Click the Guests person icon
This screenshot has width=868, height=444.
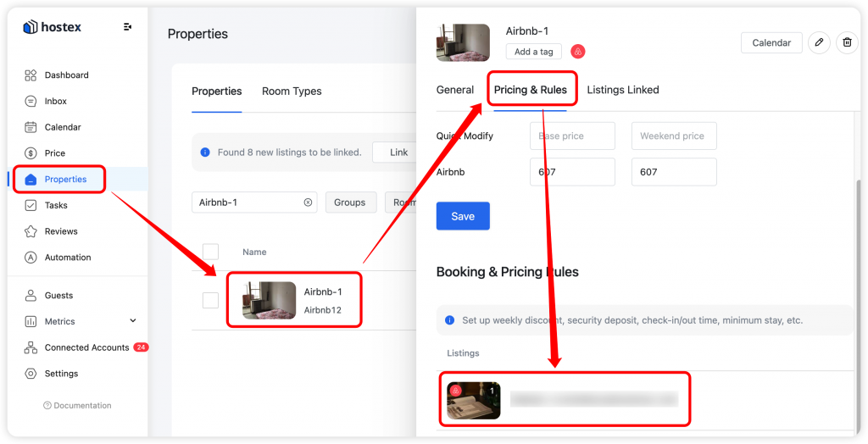(31, 296)
